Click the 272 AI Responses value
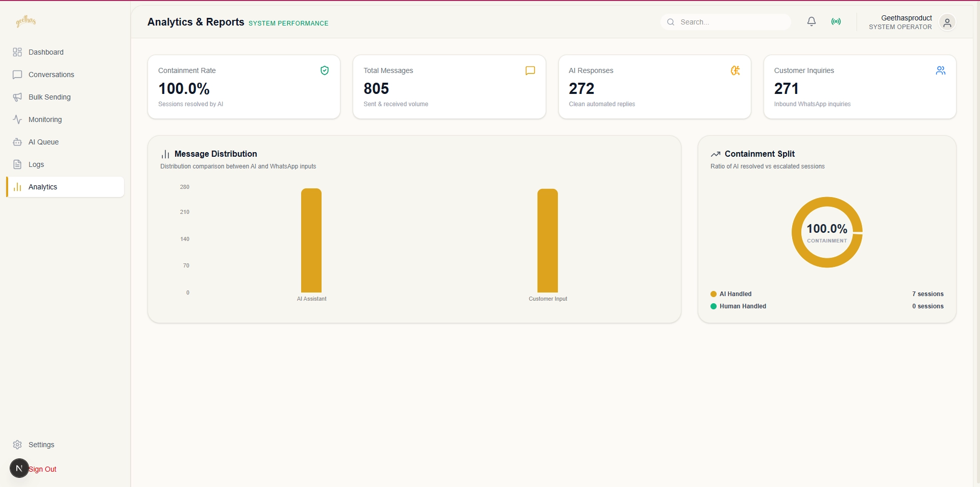 [581, 89]
